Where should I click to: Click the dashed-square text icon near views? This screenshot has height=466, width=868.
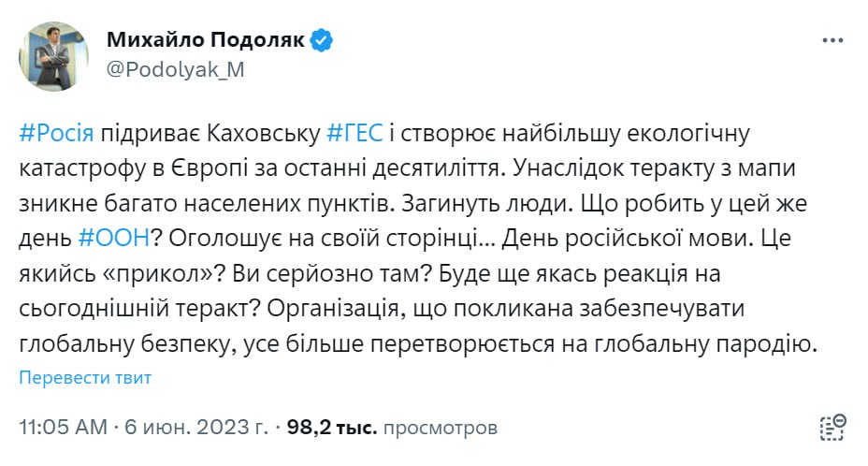832,426
